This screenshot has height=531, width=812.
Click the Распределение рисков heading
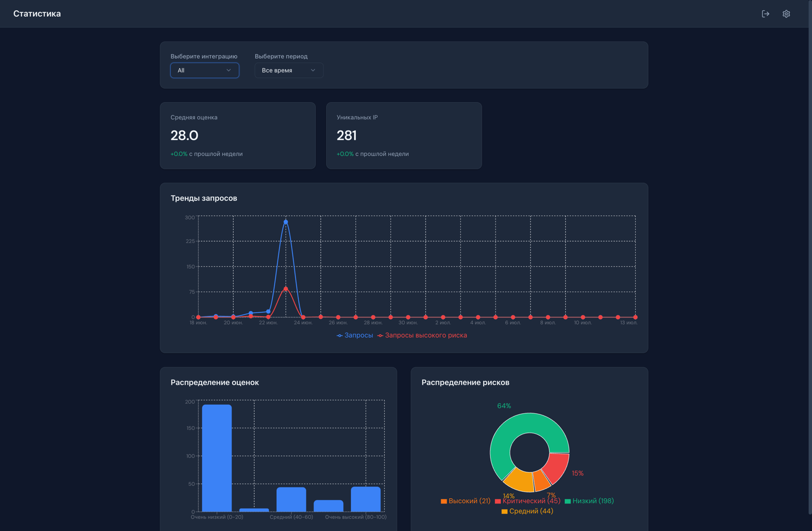point(465,383)
